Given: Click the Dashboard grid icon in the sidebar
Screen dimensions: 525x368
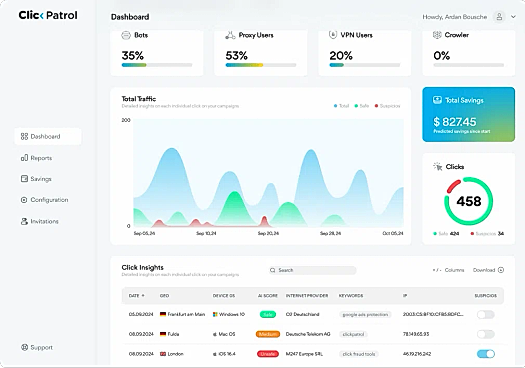Looking at the screenshot, I should [x=24, y=136].
